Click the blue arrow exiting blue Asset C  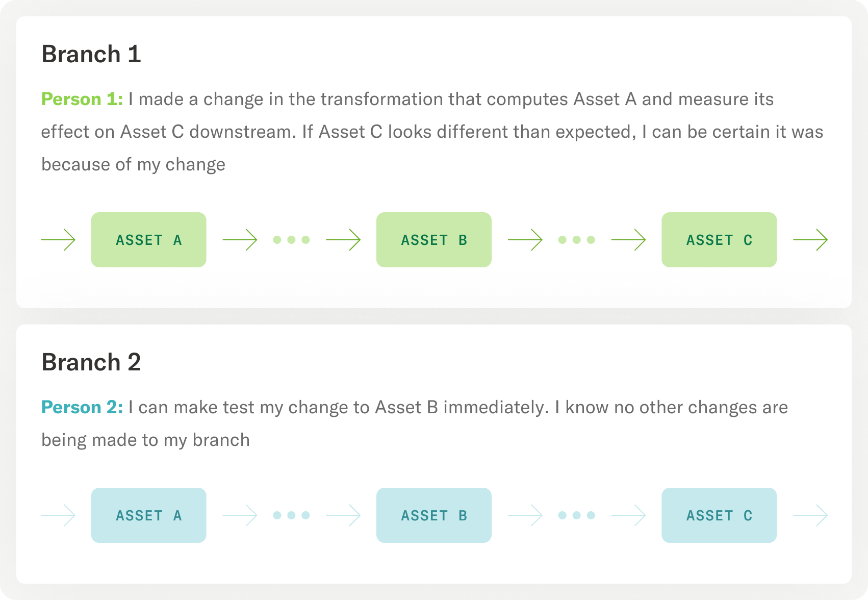pyautogui.click(x=810, y=515)
